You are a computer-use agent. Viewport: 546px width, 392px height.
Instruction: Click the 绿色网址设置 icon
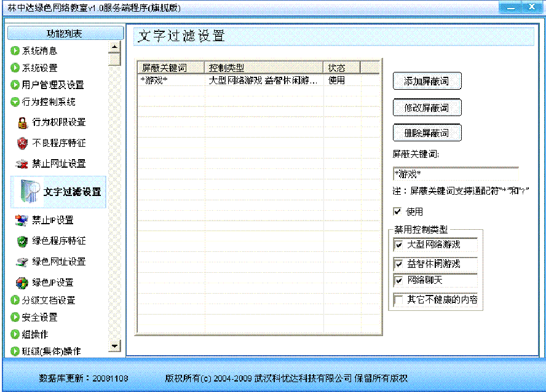tap(23, 262)
